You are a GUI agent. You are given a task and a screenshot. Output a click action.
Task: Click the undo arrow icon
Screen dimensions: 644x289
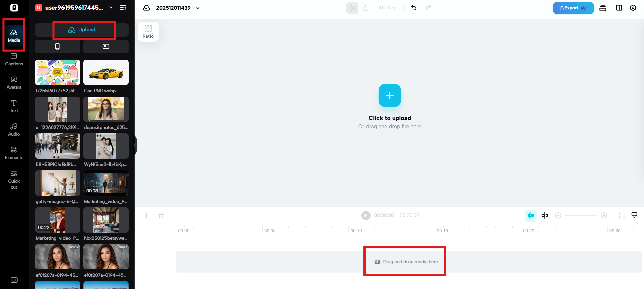point(414,8)
